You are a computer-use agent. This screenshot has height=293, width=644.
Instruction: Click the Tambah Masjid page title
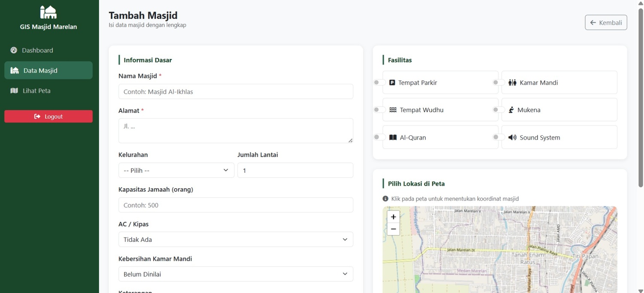143,15
